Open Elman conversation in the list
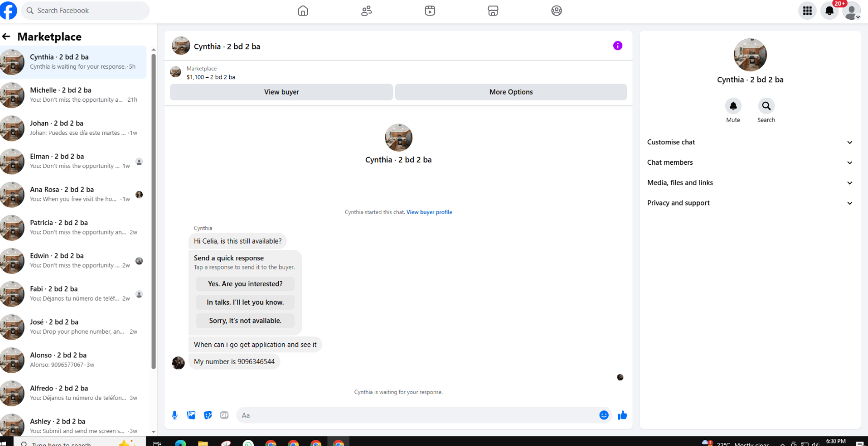868x446 pixels. coord(73,161)
